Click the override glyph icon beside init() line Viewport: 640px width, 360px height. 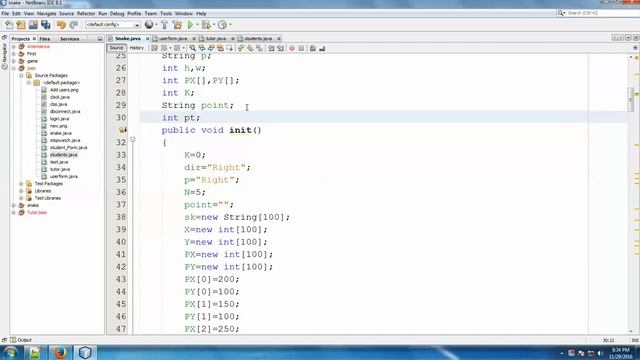pyautogui.click(x=122, y=130)
